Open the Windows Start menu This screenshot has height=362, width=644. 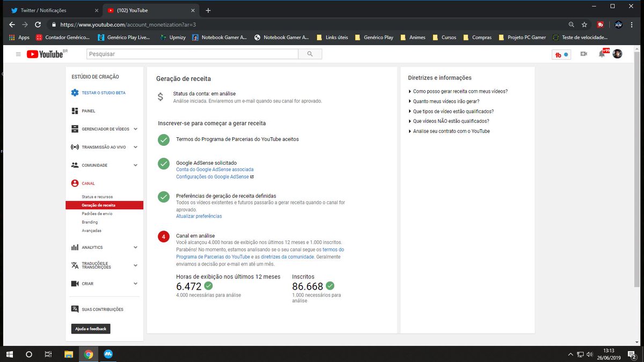9,354
